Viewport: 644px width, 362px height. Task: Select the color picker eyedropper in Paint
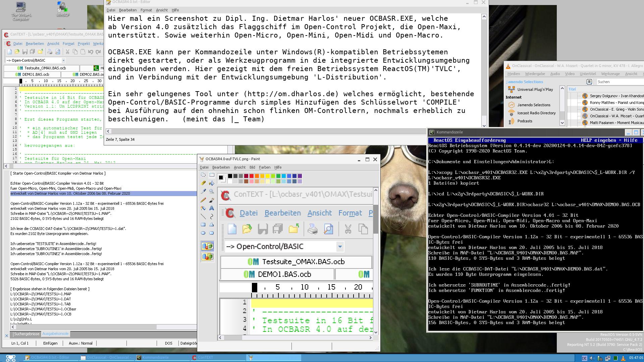point(203,191)
